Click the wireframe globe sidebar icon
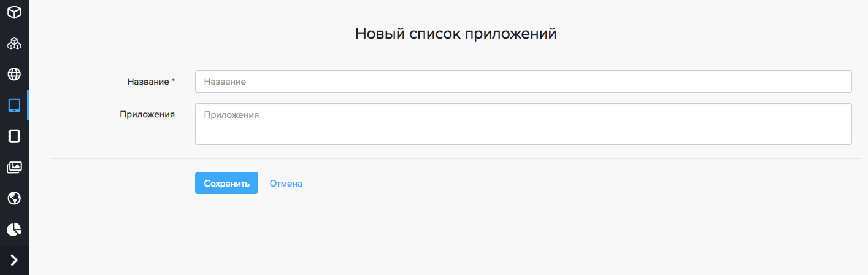 pyautogui.click(x=14, y=74)
